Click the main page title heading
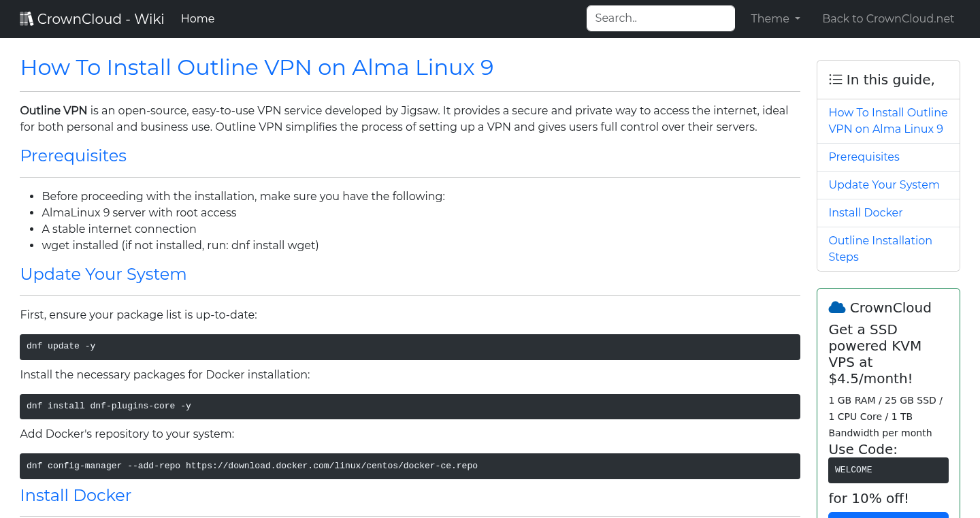This screenshot has height=518, width=980. tap(257, 67)
